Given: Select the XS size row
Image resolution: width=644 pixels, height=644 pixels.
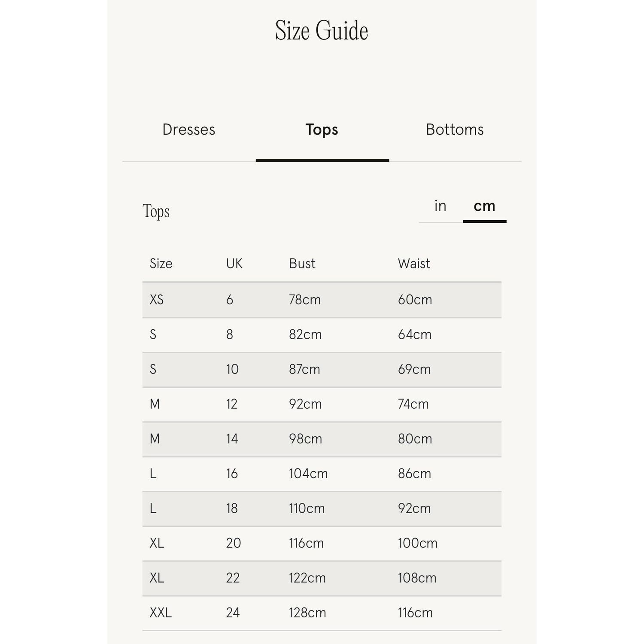Looking at the screenshot, I should 322,300.
